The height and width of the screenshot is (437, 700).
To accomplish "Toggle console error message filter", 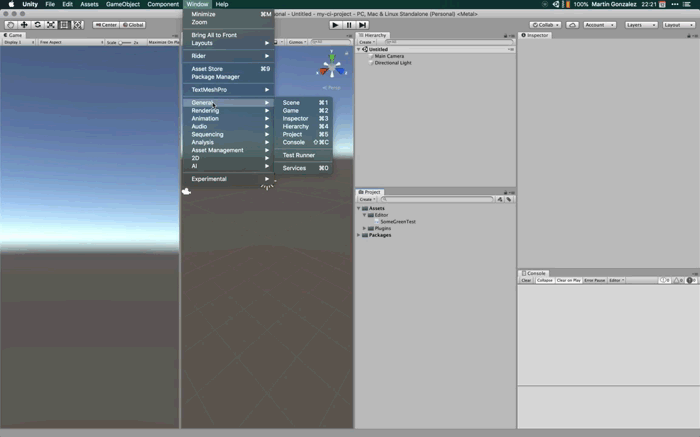I will pyautogui.click(x=691, y=280).
